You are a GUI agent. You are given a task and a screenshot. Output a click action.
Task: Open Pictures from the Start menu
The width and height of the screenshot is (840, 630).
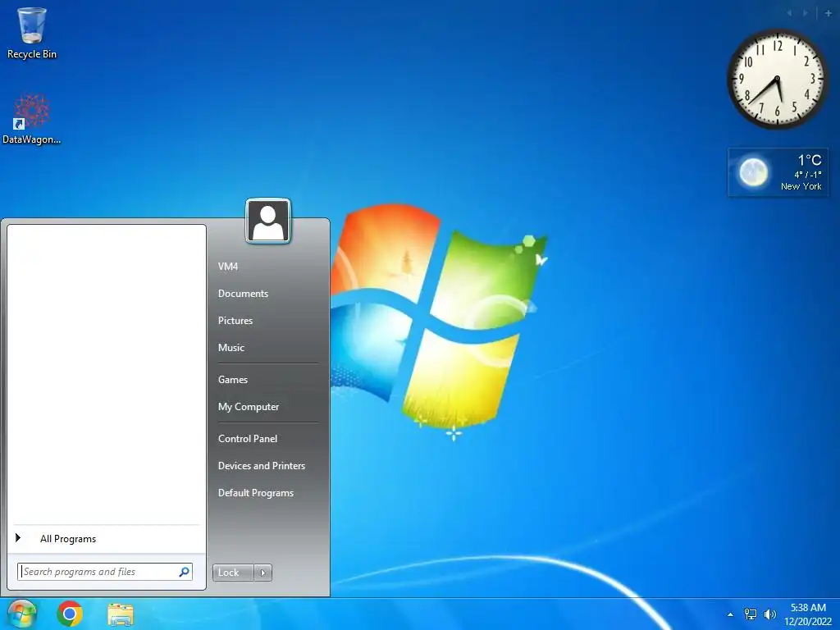click(235, 321)
